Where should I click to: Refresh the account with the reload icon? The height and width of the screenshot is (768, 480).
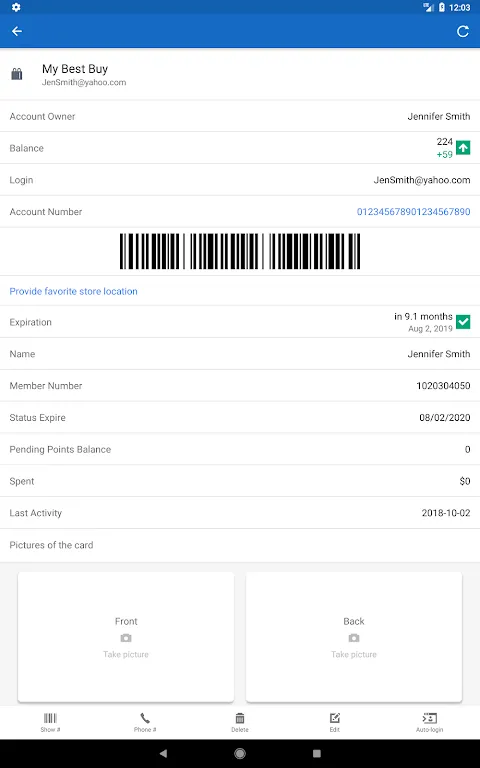tap(462, 31)
